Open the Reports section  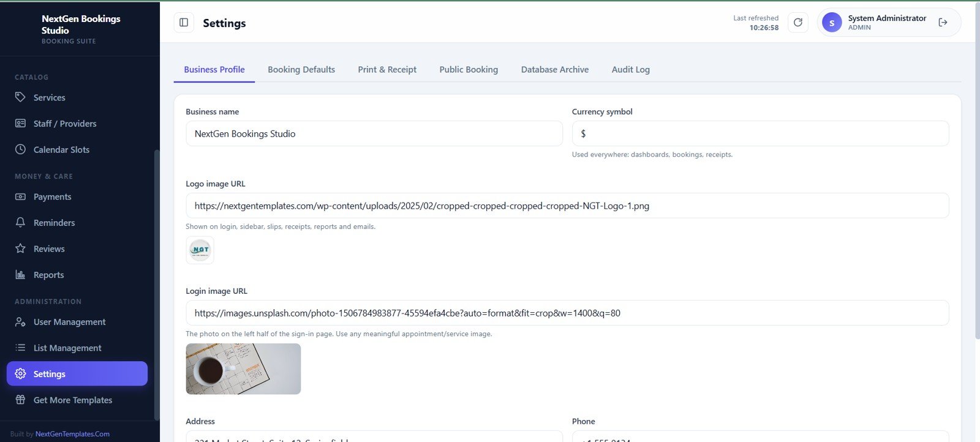click(77, 275)
